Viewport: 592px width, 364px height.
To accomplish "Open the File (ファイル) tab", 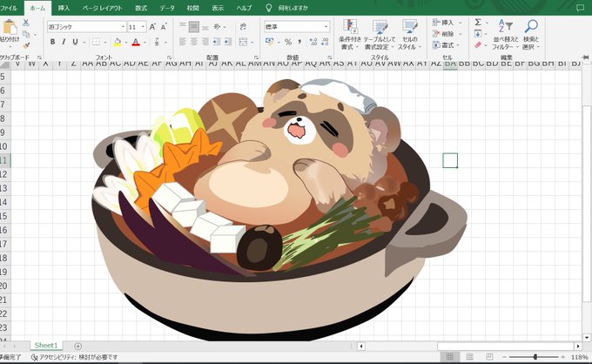I will pyautogui.click(x=9, y=8).
